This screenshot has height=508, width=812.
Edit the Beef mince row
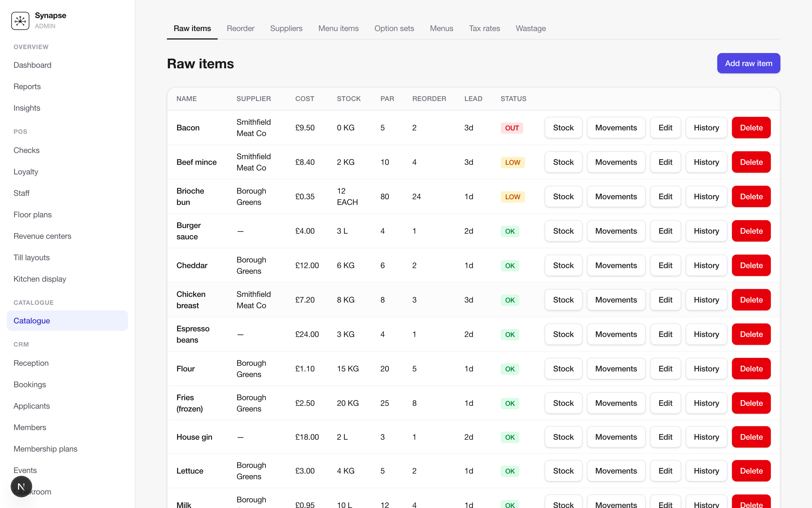tap(665, 162)
